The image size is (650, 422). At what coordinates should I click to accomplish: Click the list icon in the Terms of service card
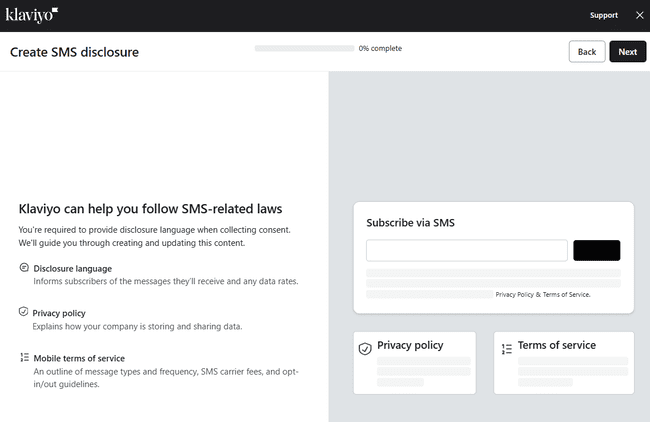[x=506, y=348]
